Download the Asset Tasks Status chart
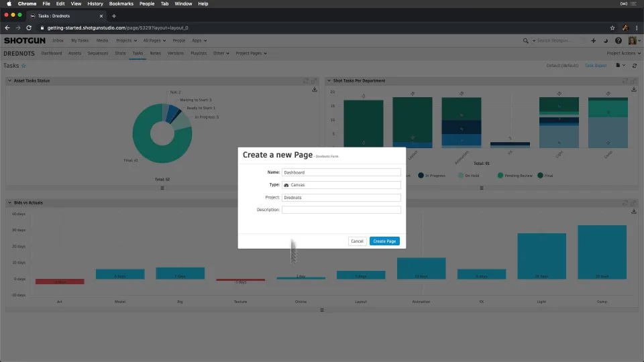Image resolution: width=644 pixels, height=362 pixels. (x=315, y=89)
